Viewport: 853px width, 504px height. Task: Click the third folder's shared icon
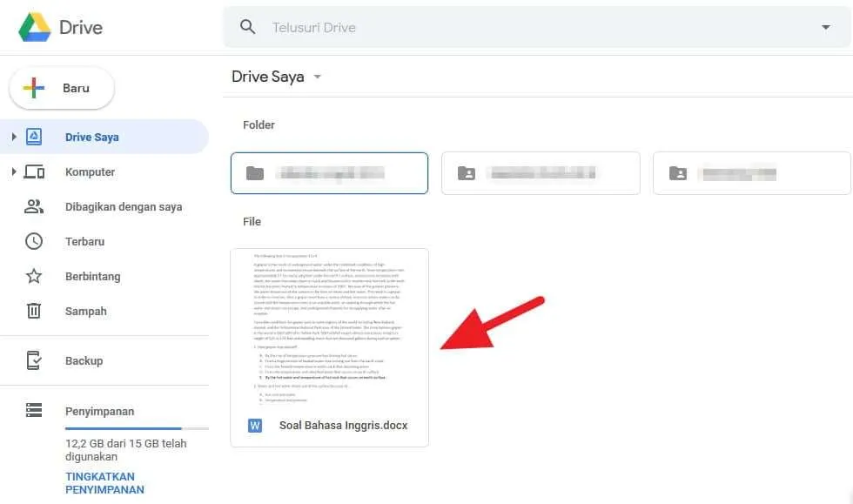[x=678, y=173]
